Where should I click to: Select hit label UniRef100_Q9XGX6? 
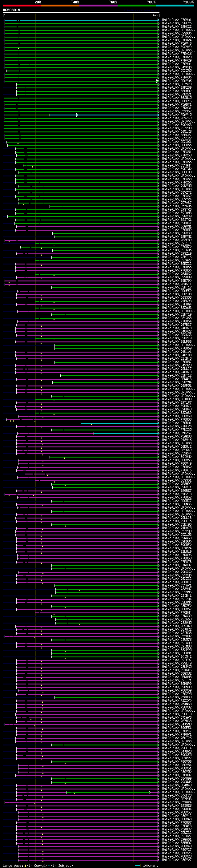(x=176, y=671)
